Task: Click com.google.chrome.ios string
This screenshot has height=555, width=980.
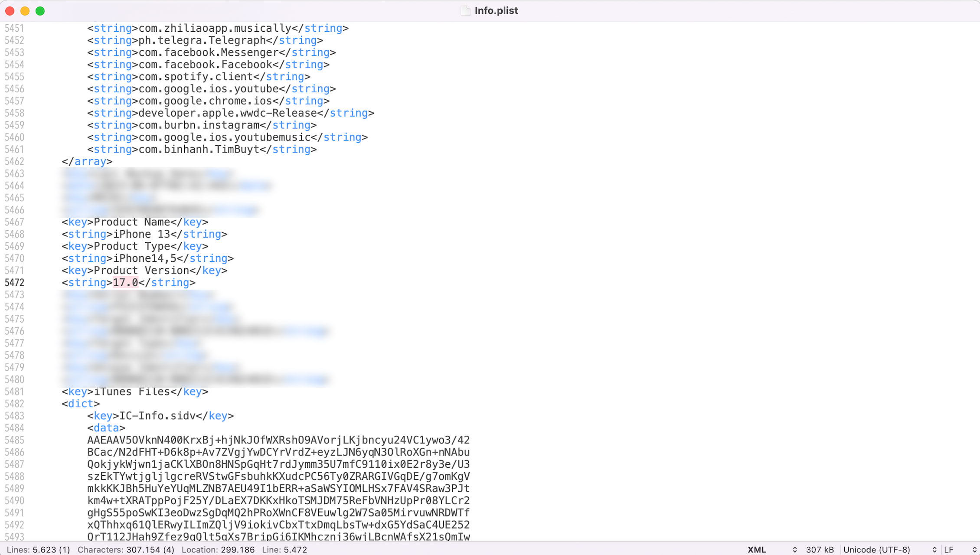Action: point(205,101)
